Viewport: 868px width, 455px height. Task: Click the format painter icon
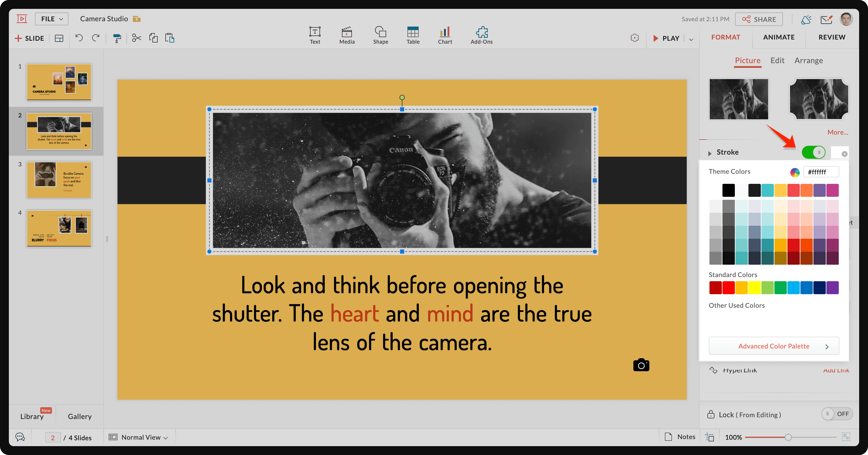pos(117,38)
